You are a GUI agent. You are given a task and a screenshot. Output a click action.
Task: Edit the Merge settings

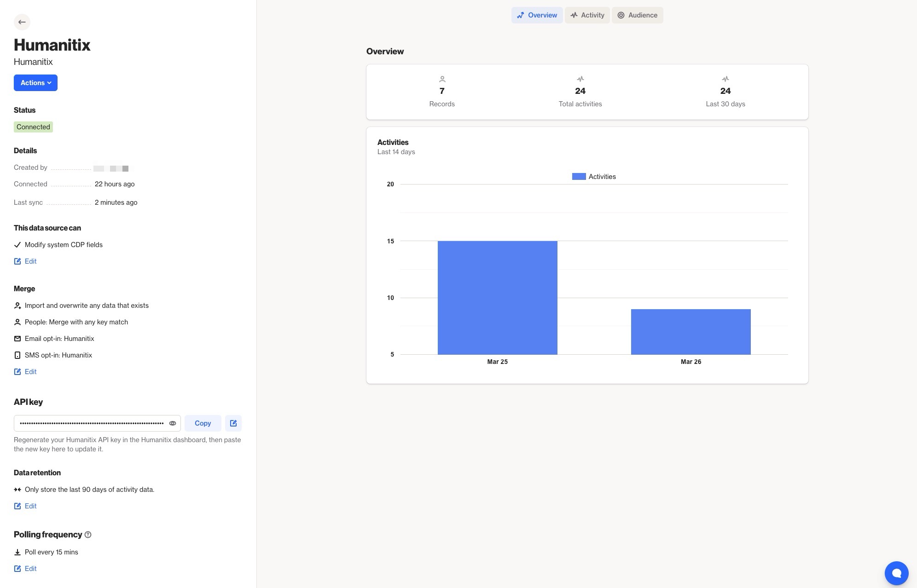coord(25,372)
